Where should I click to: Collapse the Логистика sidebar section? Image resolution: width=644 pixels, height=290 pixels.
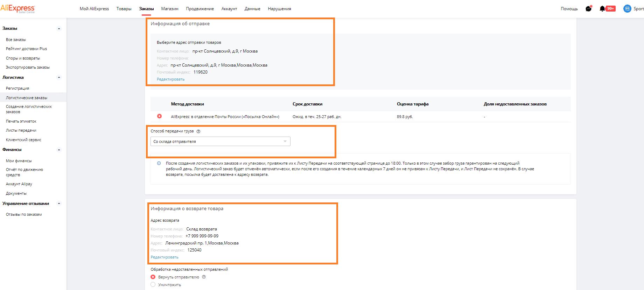[59, 77]
